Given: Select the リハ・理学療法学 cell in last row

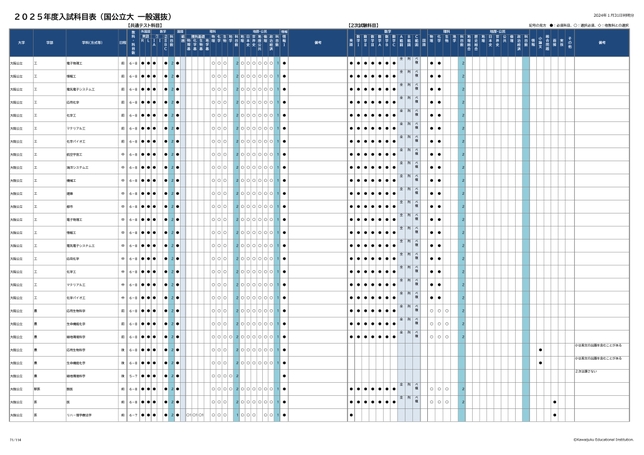Looking at the screenshot, I should [x=79, y=414].
